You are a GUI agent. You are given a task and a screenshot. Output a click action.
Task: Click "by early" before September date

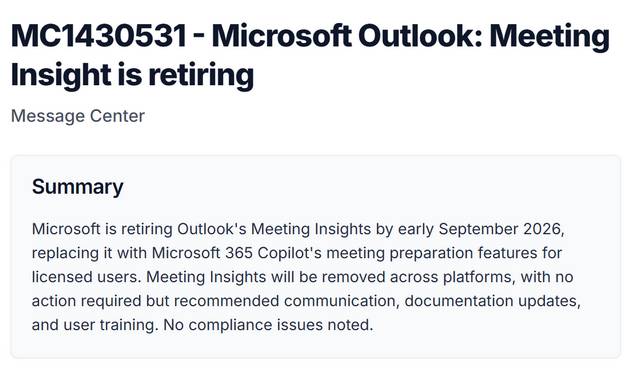(x=405, y=229)
